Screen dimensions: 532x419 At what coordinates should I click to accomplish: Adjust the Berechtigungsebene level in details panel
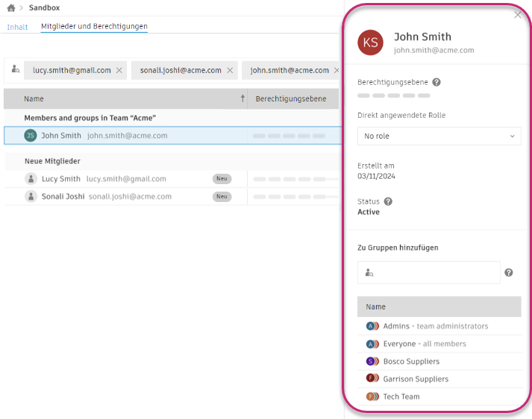click(x=393, y=95)
